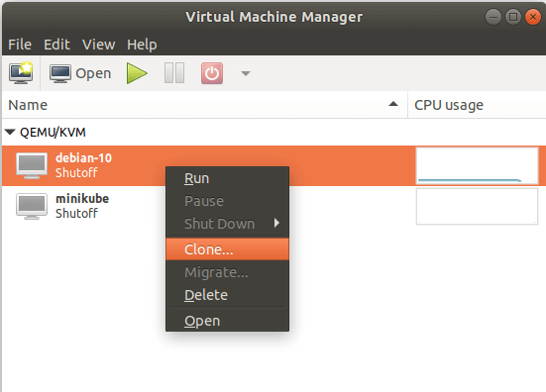Image resolution: width=546 pixels, height=392 pixels.
Task: Sort by the CPU usage column
Action: [x=477, y=105]
